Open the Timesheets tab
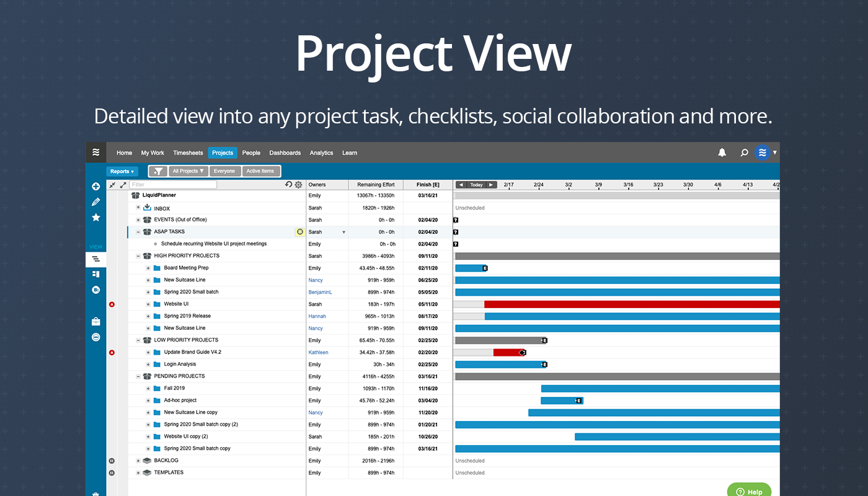 point(188,153)
